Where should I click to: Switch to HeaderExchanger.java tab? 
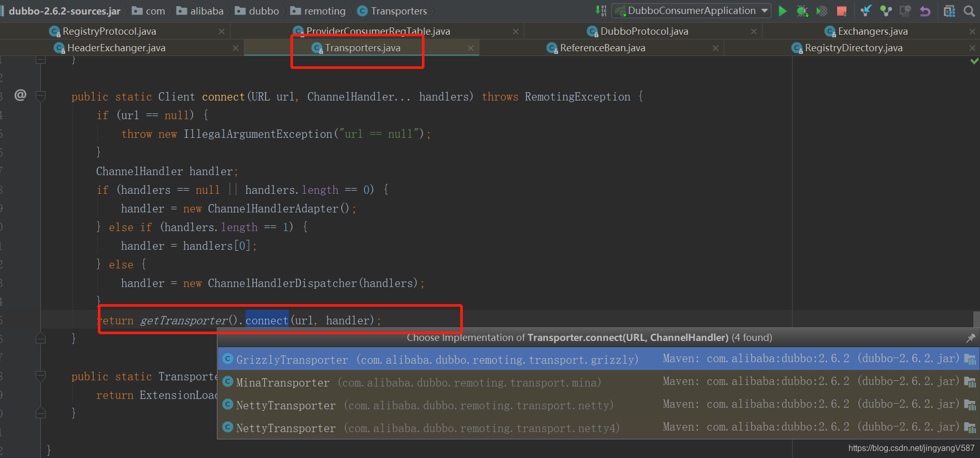pos(116,48)
